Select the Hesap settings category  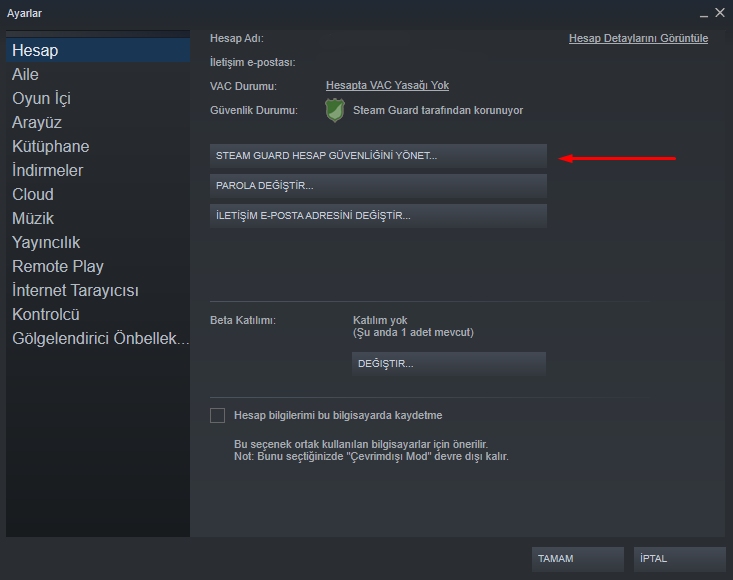point(98,50)
